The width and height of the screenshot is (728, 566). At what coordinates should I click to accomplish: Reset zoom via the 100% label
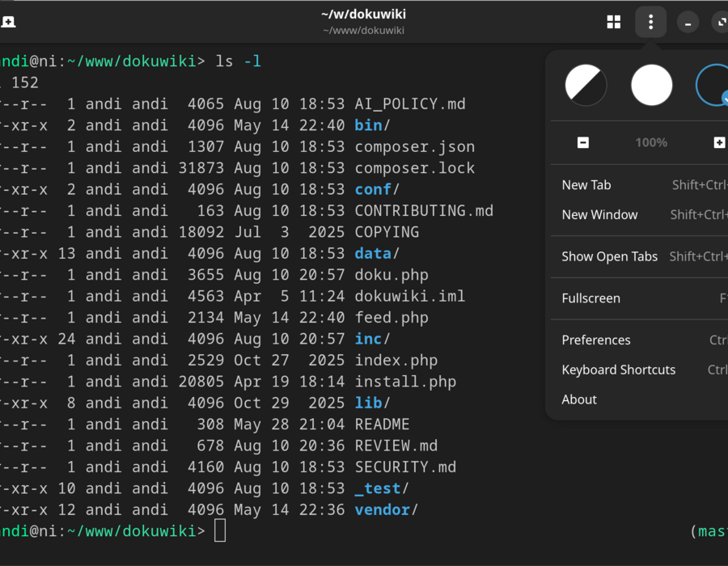[x=651, y=142]
